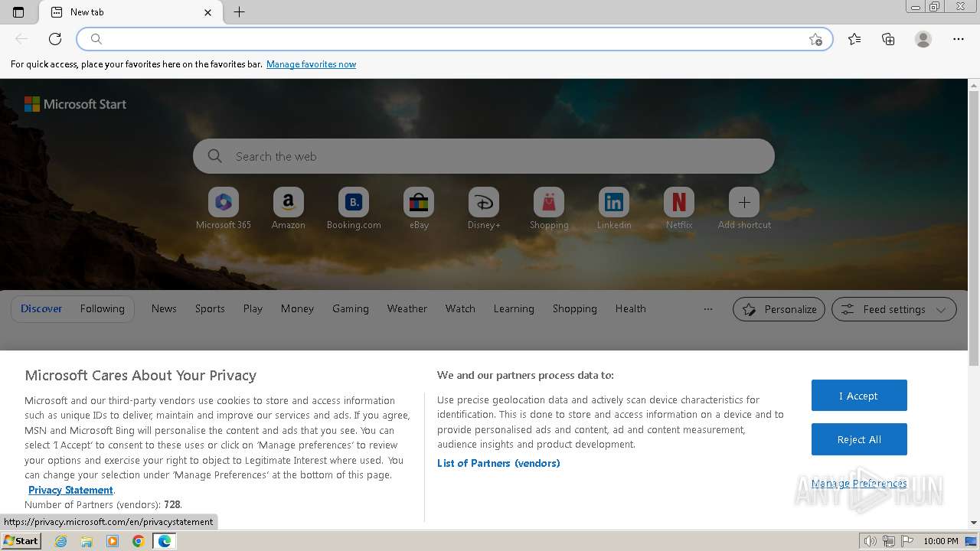Open the Privacy Statement link

(x=70, y=490)
